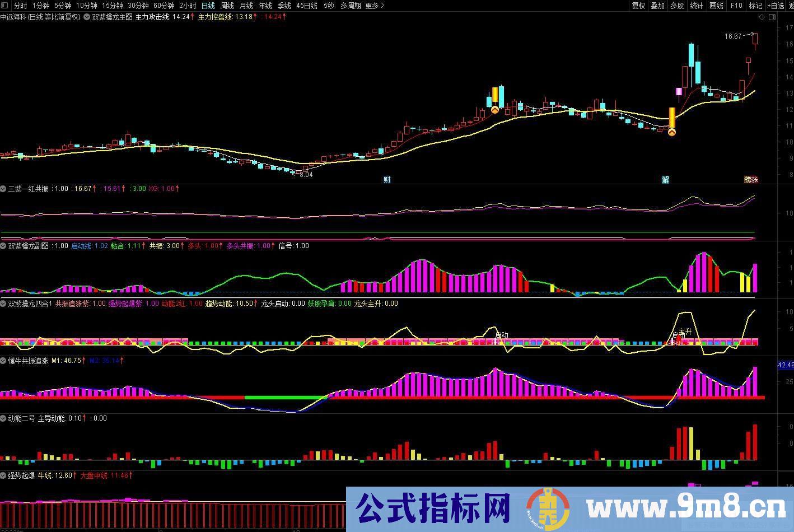Image resolution: width=794 pixels, height=532 pixels.
Task: Click the 标记 mark button
Action: click(755, 6)
